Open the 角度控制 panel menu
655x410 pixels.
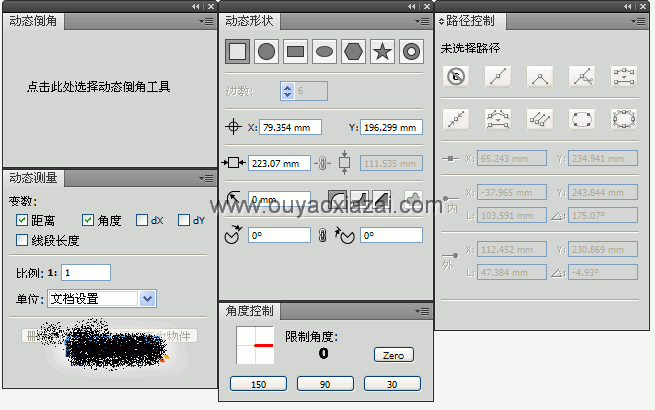(x=423, y=311)
